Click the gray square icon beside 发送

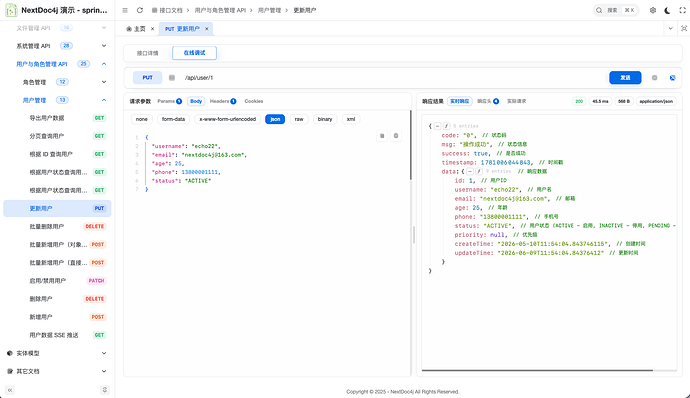click(654, 77)
